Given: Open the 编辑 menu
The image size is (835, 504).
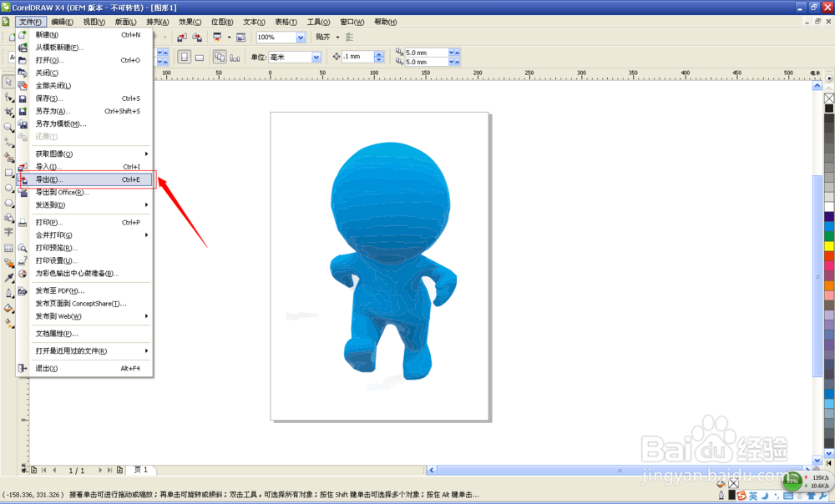Looking at the screenshot, I should tap(63, 22).
